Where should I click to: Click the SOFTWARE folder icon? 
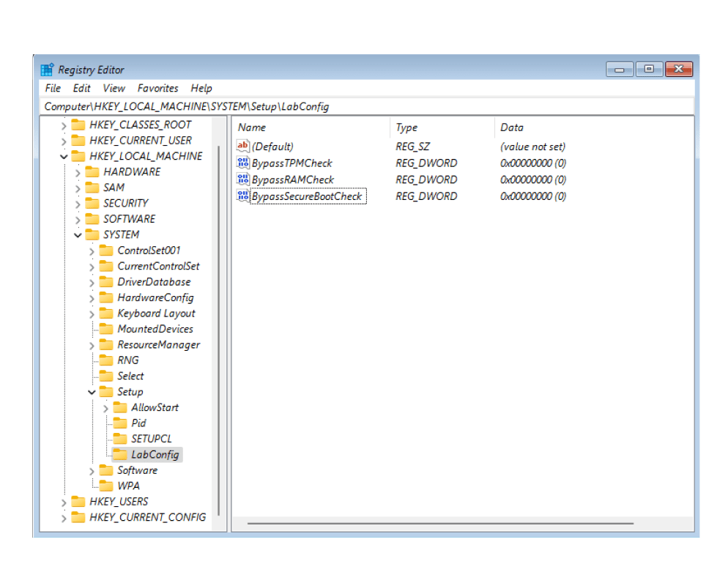tap(92, 219)
